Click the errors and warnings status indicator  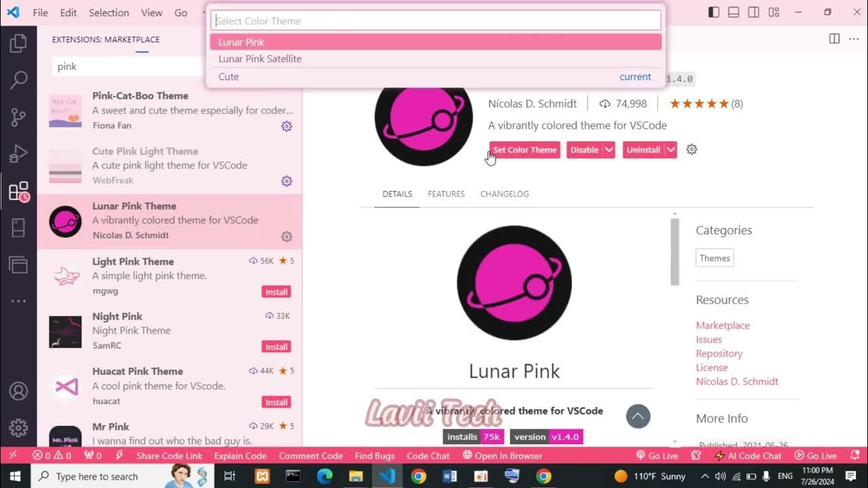pyautogui.click(x=52, y=455)
